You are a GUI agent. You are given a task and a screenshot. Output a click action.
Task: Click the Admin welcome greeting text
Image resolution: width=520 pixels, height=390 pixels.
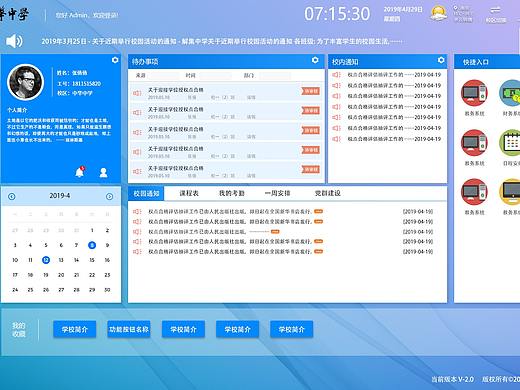click(x=87, y=15)
